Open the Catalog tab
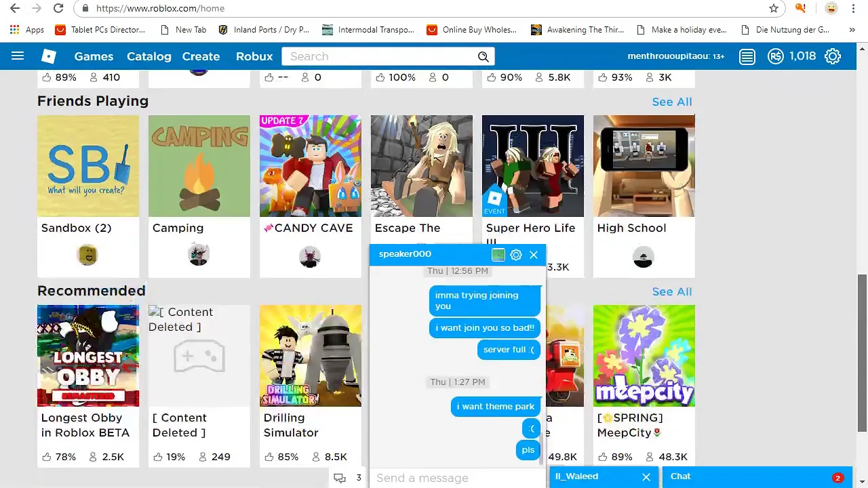868x488 pixels. (x=149, y=56)
